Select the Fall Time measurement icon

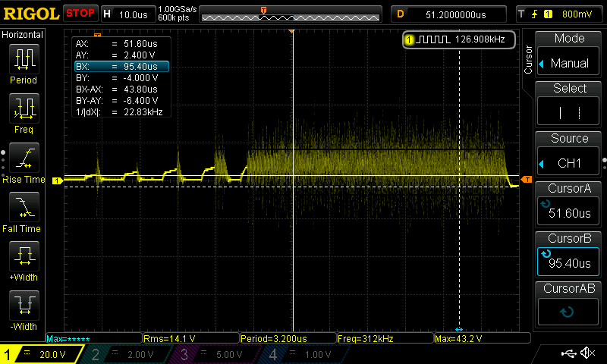point(24,207)
